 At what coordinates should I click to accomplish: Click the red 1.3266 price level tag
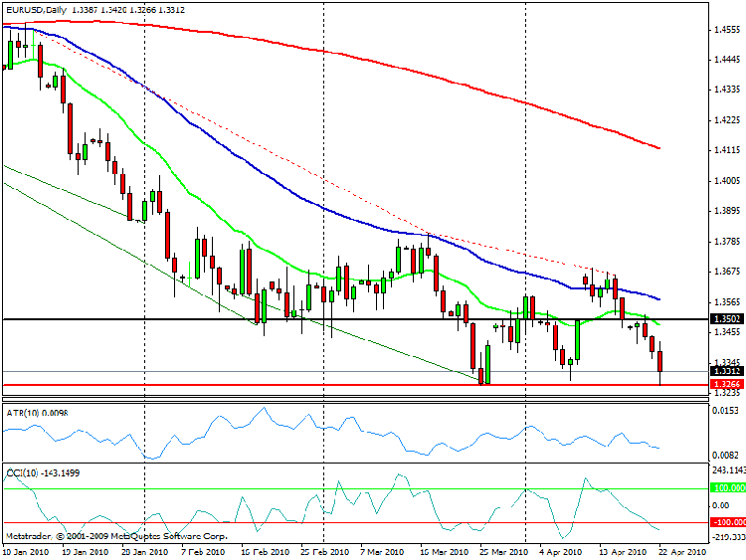click(x=725, y=384)
